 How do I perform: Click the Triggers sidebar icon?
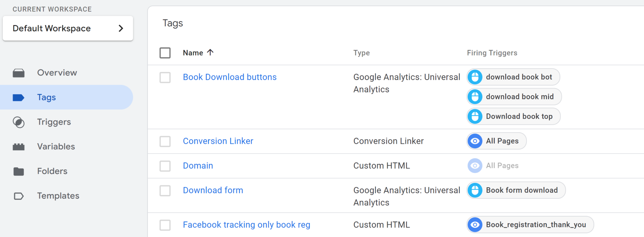click(x=19, y=122)
